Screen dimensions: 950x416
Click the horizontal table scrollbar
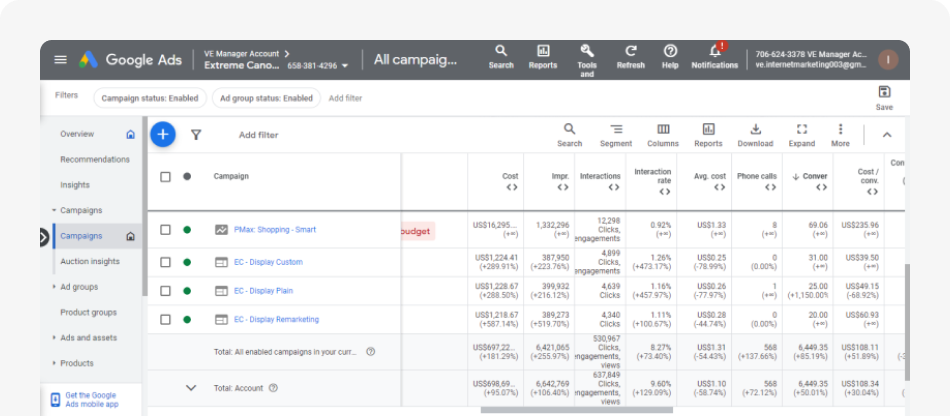click(x=577, y=410)
